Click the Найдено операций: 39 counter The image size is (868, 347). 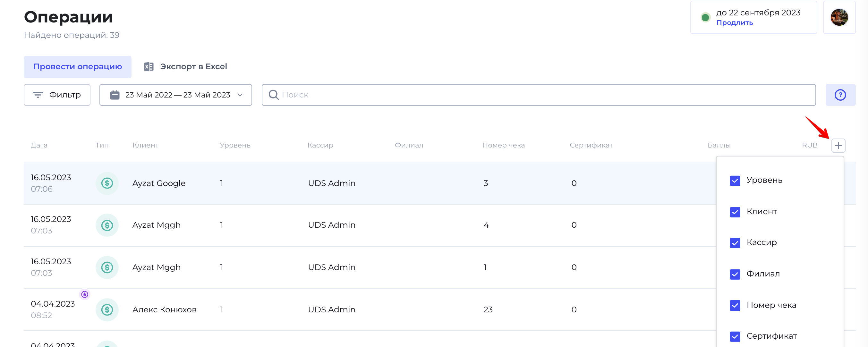[x=72, y=35]
